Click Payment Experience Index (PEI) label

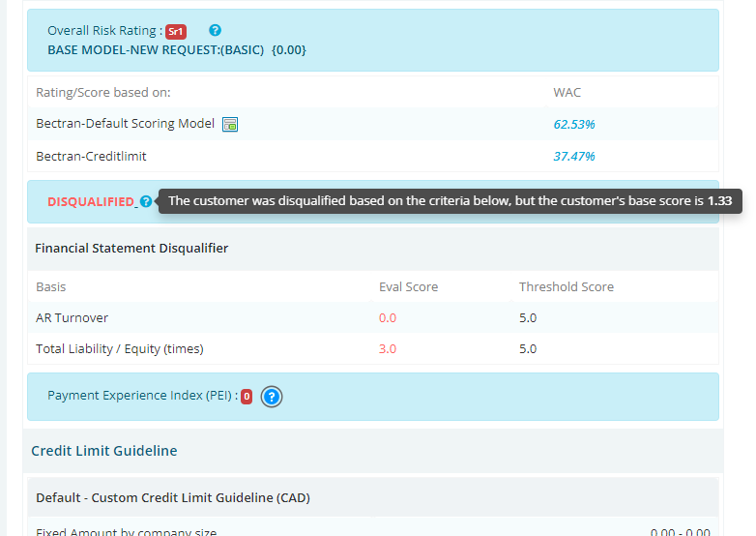click(143, 396)
